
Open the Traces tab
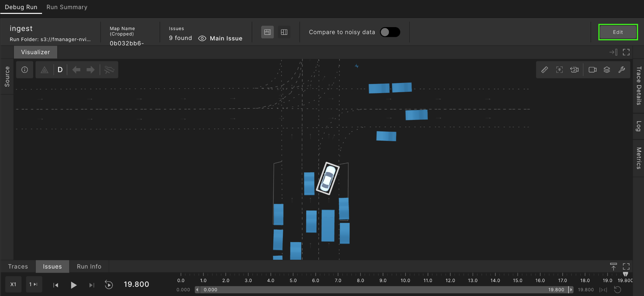tap(18, 267)
